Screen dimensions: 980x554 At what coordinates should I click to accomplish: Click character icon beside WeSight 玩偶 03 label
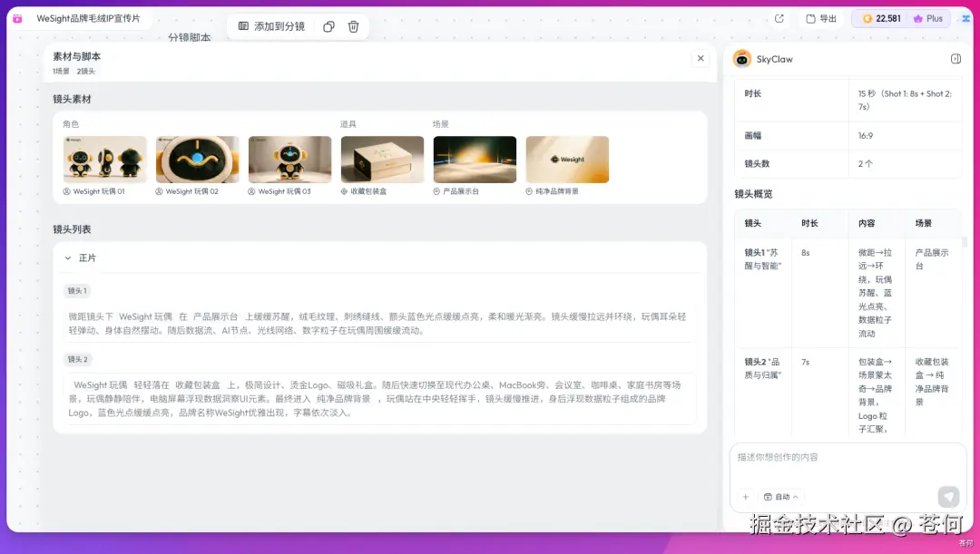click(252, 191)
